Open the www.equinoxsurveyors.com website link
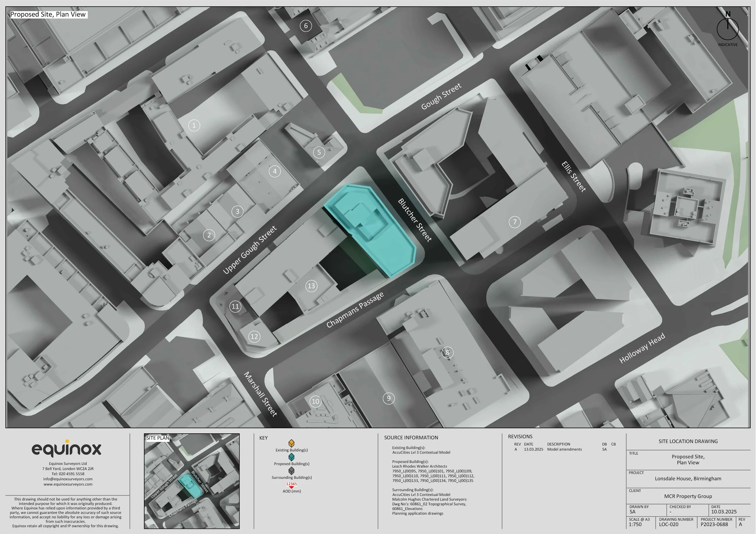 tap(68, 484)
